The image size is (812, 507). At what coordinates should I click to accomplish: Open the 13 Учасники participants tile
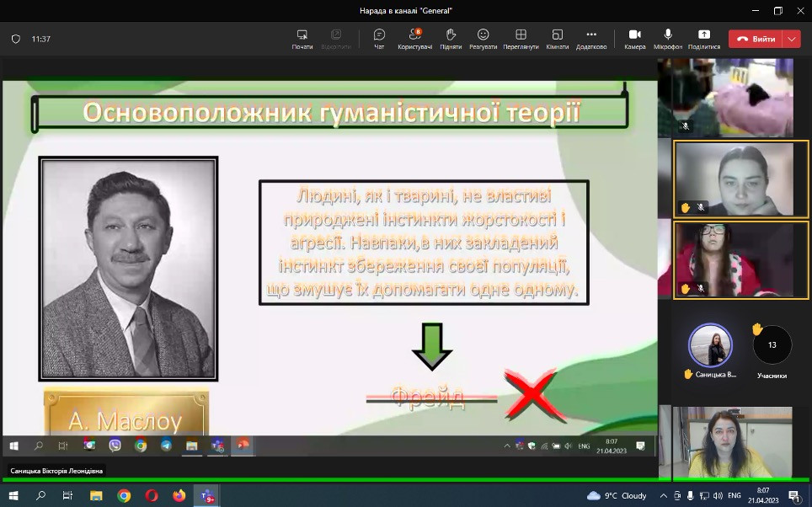[772, 345]
